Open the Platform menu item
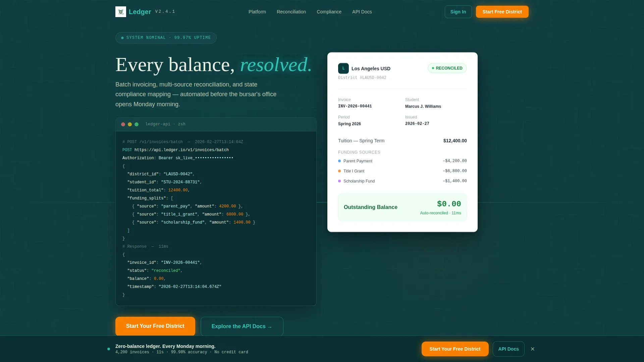Image resolution: width=644 pixels, height=362 pixels. 257,12
